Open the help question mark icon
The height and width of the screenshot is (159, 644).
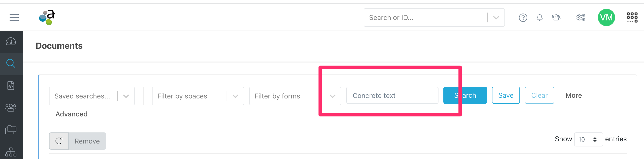523,17
